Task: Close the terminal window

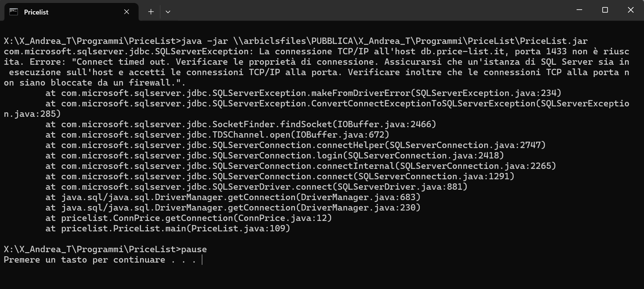Action: coord(631,10)
